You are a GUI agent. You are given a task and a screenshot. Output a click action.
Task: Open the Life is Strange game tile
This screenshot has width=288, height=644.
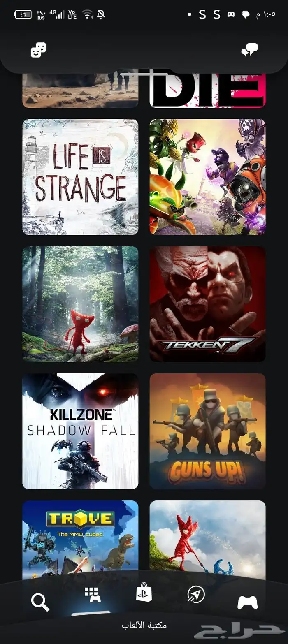[80, 177]
